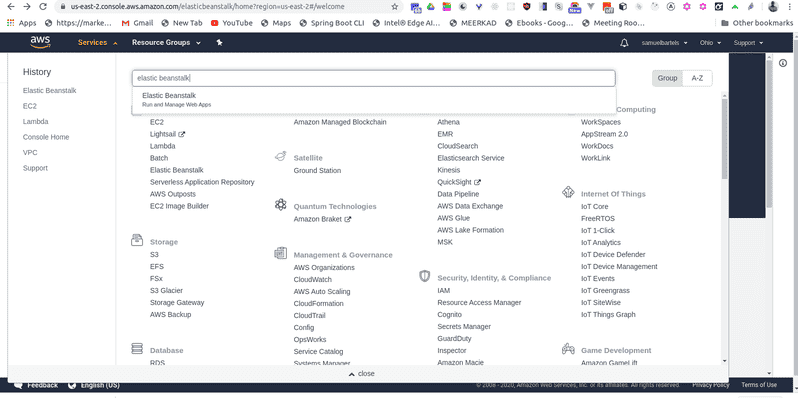Open the notifications bell icon

point(624,43)
